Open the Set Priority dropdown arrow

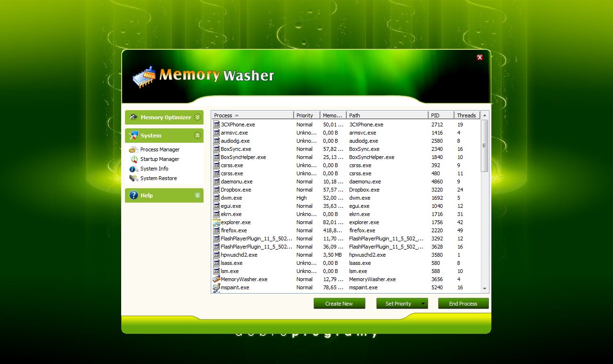423,304
